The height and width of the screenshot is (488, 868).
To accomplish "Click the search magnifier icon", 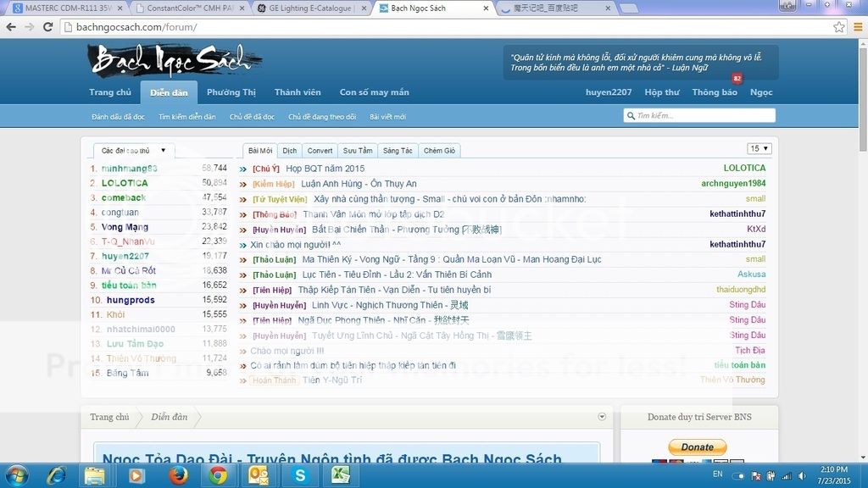I will 631,115.
